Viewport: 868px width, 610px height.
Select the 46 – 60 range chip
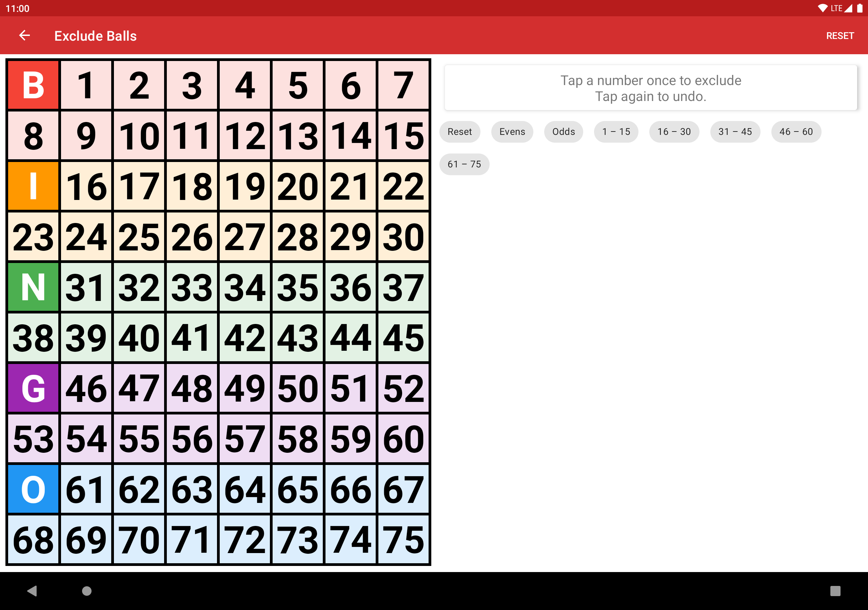[796, 132]
